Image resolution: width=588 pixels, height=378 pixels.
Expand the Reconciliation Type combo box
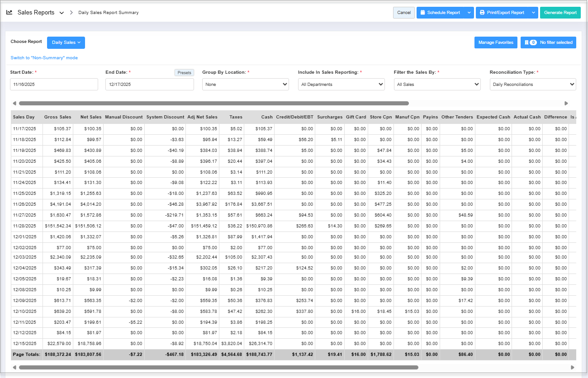[532, 85]
